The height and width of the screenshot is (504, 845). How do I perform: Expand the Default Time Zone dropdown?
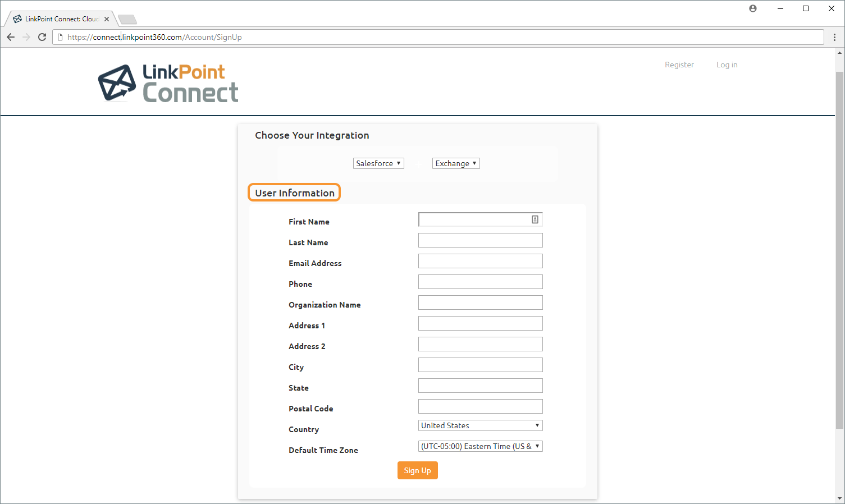click(480, 446)
